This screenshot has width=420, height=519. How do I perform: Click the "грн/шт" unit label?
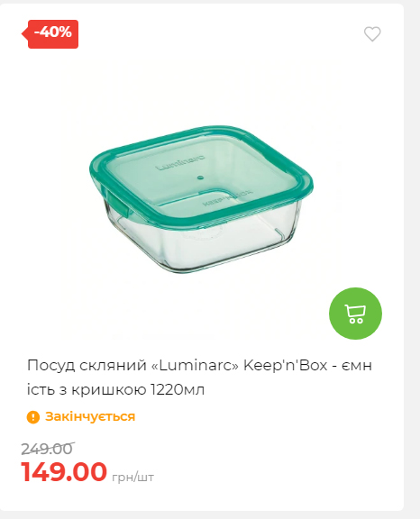132,478
